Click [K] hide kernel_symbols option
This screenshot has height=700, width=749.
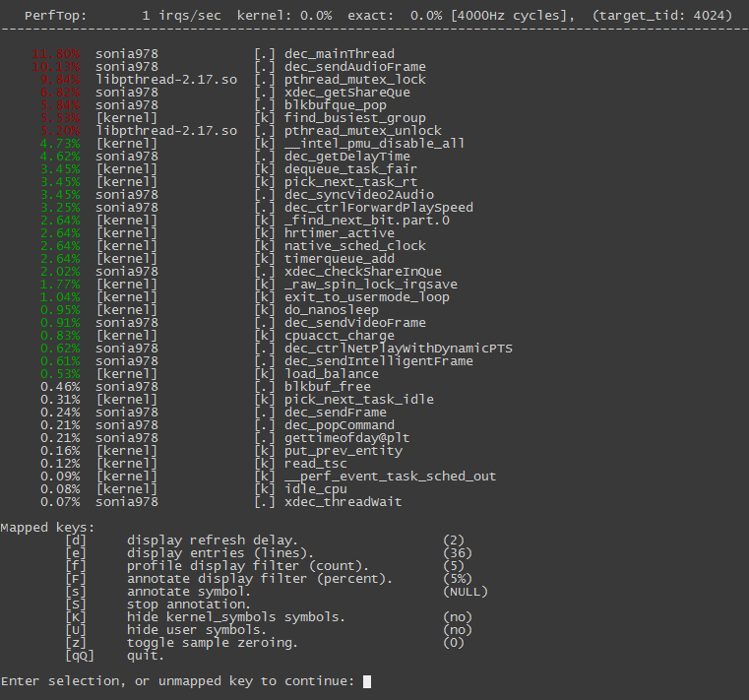[x=76, y=617]
